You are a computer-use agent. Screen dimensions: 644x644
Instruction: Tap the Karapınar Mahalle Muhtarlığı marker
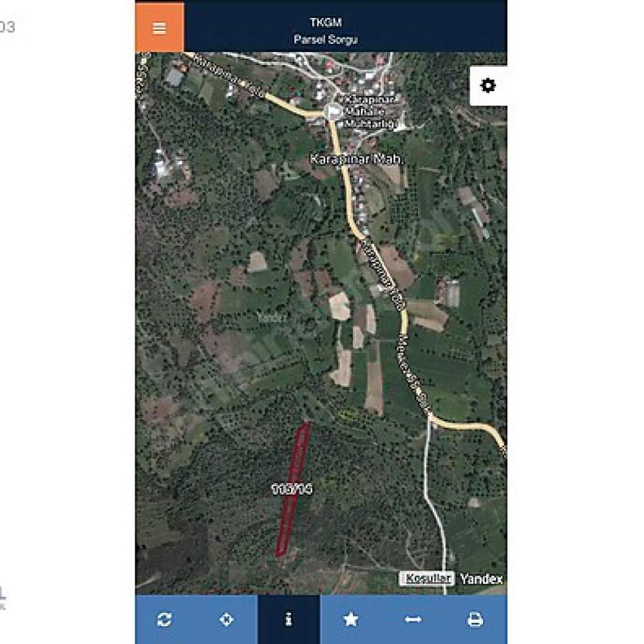(x=333, y=111)
